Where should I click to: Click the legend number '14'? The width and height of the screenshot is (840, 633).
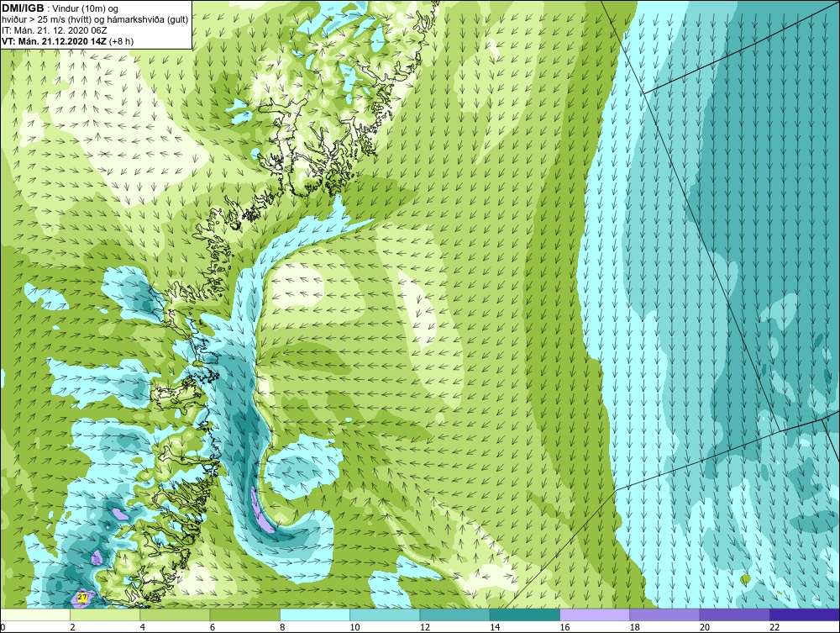pyautogui.click(x=495, y=628)
